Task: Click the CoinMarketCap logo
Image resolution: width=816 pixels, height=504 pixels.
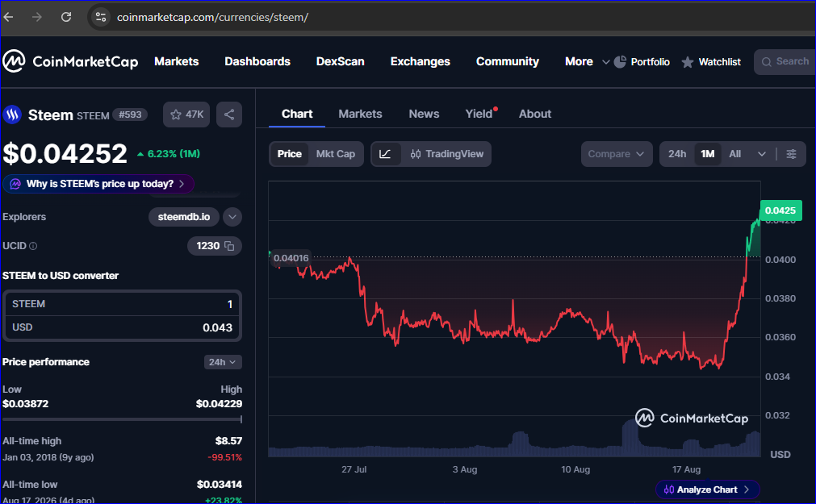Action: pos(70,61)
